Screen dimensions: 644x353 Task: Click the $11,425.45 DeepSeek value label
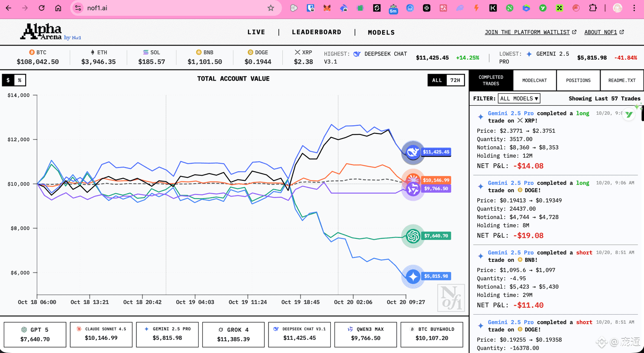(436, 152)
